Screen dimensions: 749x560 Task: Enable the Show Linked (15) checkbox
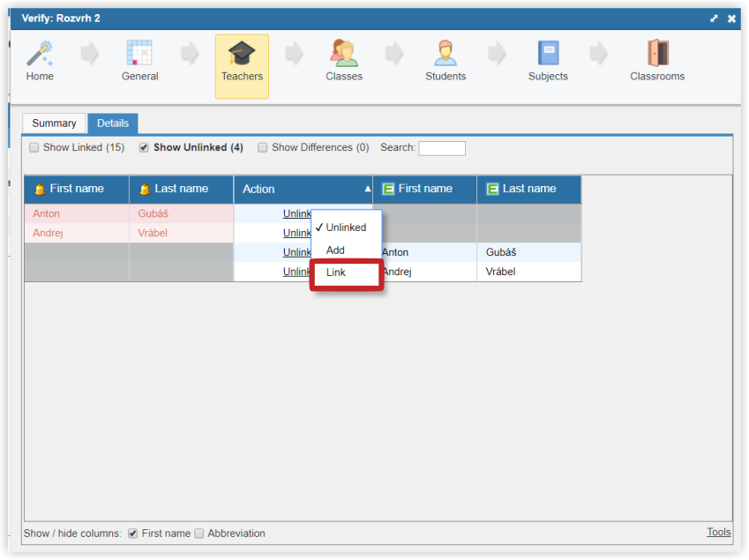tap(34, 147)
